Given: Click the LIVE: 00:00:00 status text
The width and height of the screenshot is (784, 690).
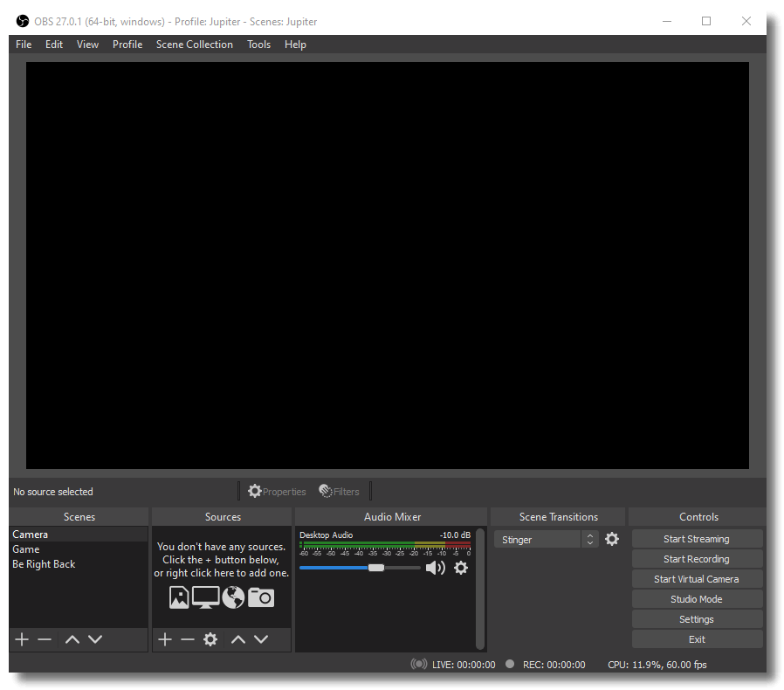Looking at the screenshot, I should [464, 665].
